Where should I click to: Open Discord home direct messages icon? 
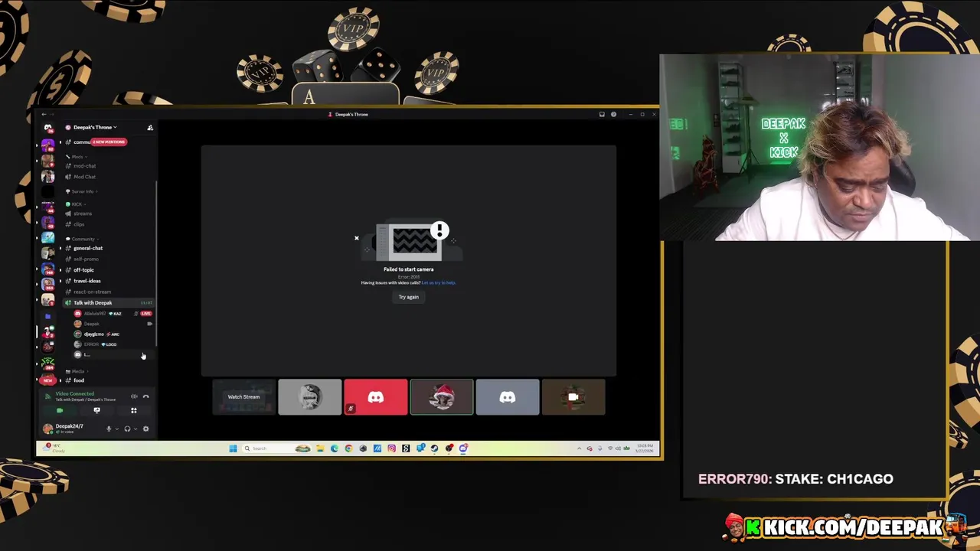click(x=47, y=128)
